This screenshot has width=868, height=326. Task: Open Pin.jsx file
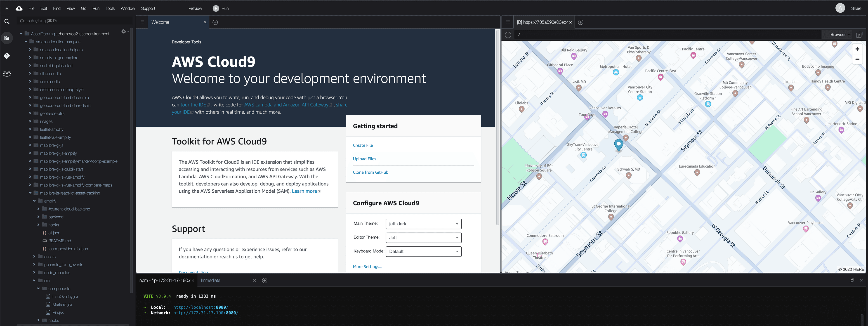click(58, 312)
